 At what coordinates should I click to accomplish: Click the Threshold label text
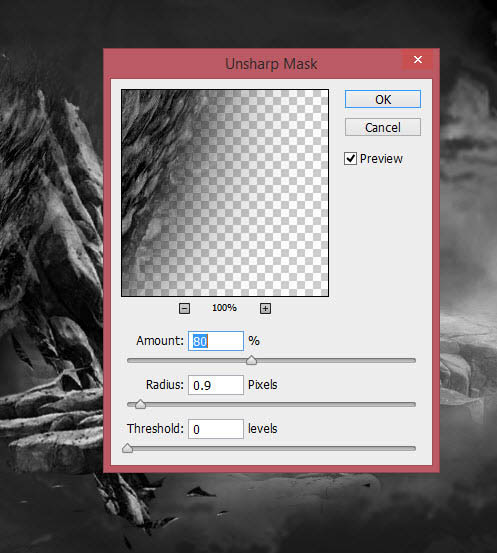pos(155,429)
